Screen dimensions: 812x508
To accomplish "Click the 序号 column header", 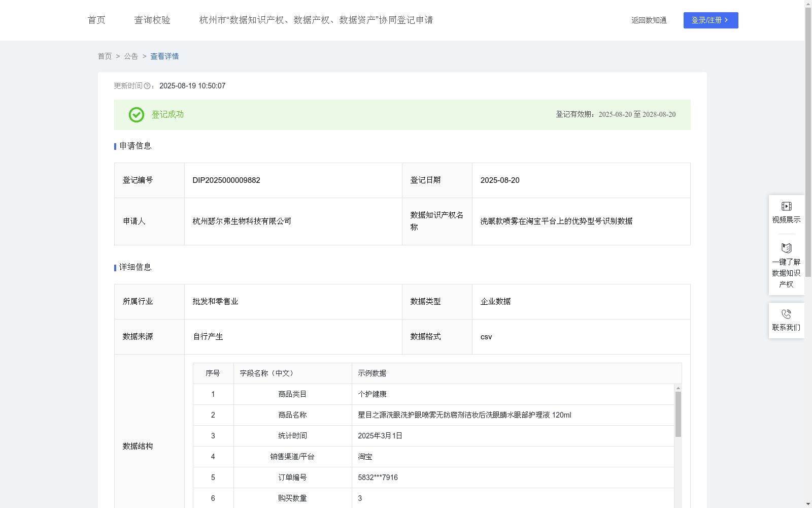I will click(213, 373).
